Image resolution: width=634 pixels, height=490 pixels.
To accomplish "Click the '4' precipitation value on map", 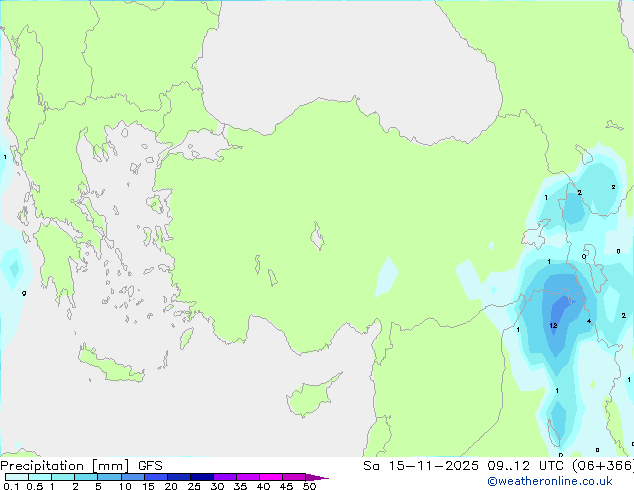I will (x=589, y=321).
